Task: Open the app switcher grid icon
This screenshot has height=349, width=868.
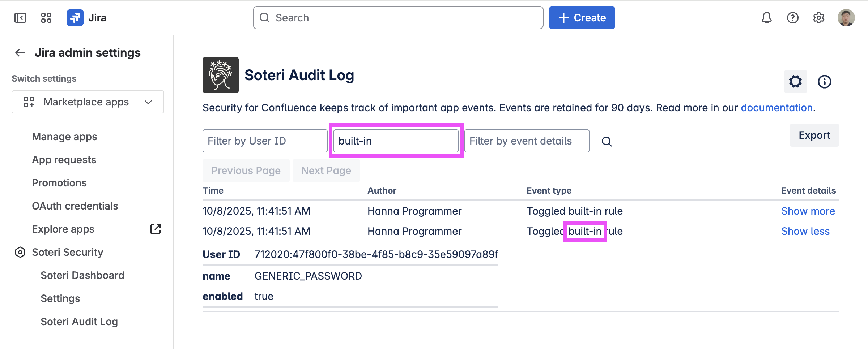Action: click(x=46, y=18)
